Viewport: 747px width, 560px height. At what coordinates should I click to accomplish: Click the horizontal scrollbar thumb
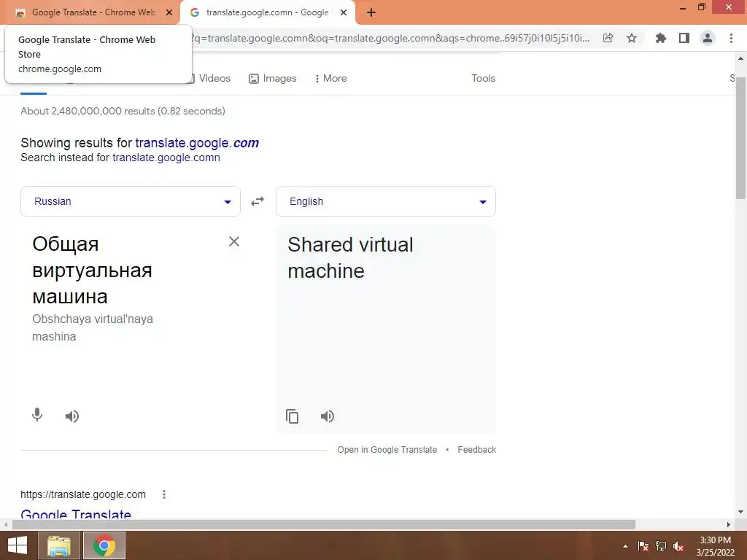[324, 524]
